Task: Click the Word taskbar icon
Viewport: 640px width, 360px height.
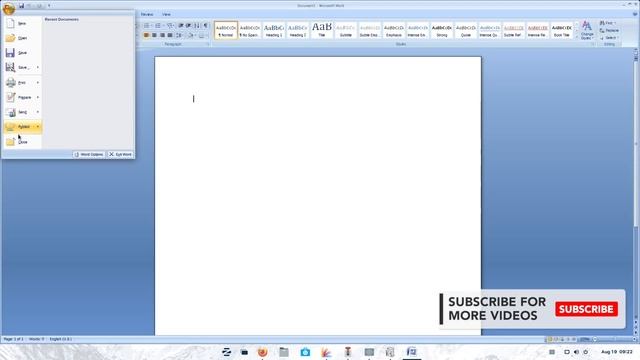Action: click(x=411, y=352)
